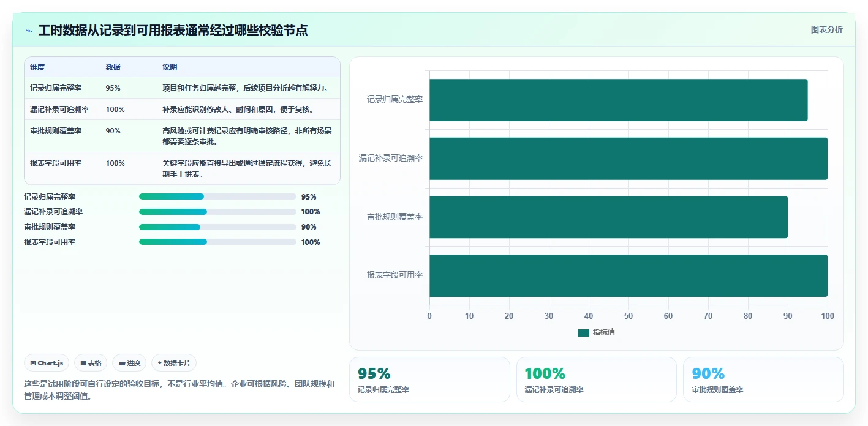
Task: Select the 进度 tag chip
Action: pyautogui.click(x=129, y=363)
